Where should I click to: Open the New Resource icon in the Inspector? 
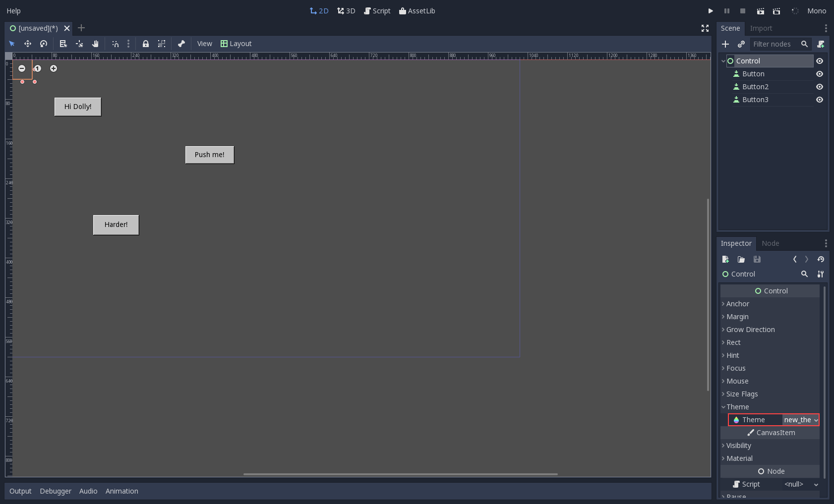click(x=725, y=259)
